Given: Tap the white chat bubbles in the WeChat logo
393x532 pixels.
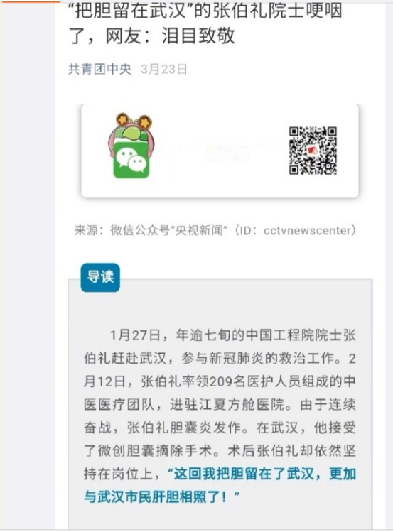Looking at the screenshot, I should pyautogui.click(x=131, y=160).
